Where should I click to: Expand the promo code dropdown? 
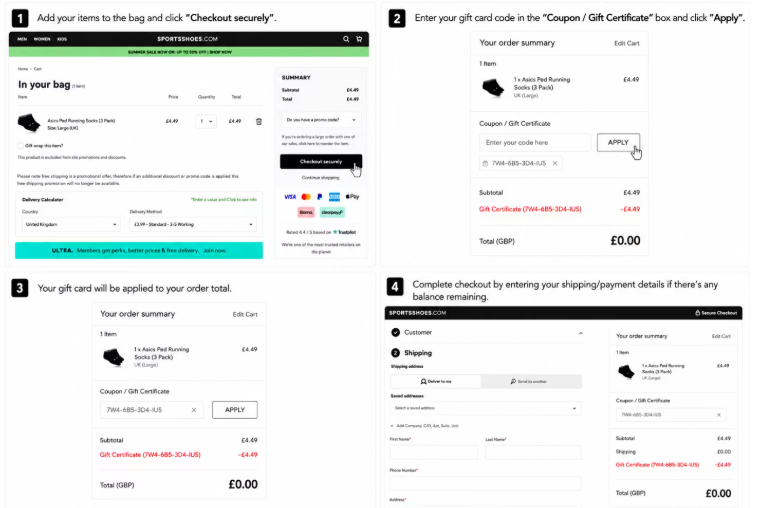pos(321,120)
